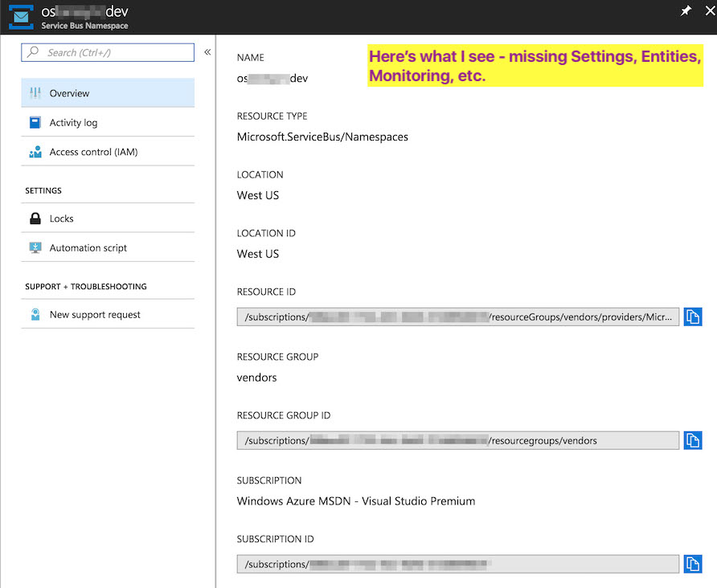Image resolution: width=717 pixels, height=588 pixels.
Task: Open New support request
Action: point(108,314)
